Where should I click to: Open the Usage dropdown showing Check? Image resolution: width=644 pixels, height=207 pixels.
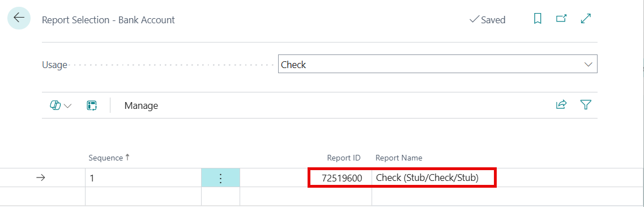tap(437, 65)
